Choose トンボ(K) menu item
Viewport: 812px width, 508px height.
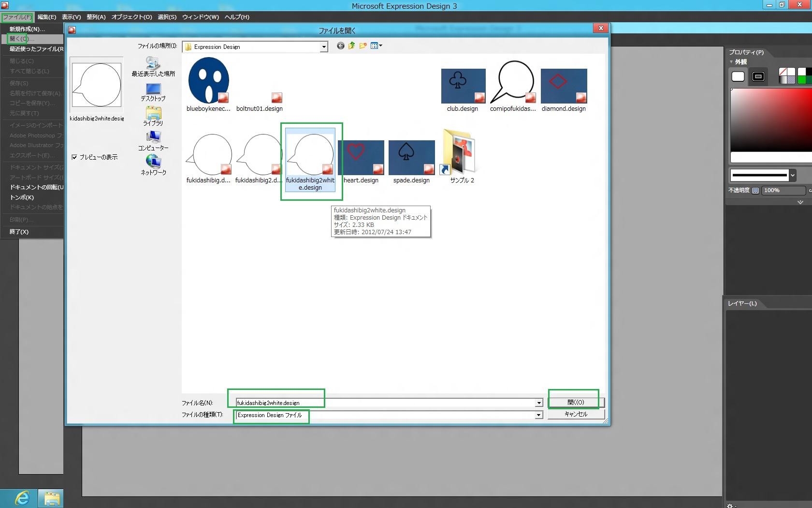tap(32, 197)
